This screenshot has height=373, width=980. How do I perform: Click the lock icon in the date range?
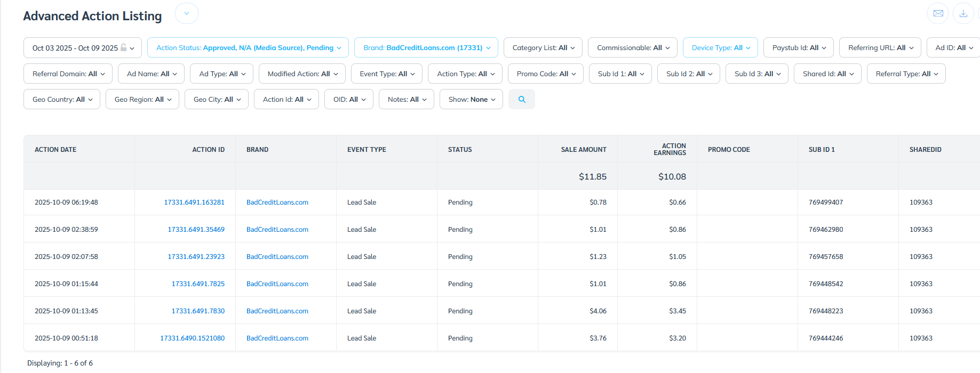click(x=124, y=47)
